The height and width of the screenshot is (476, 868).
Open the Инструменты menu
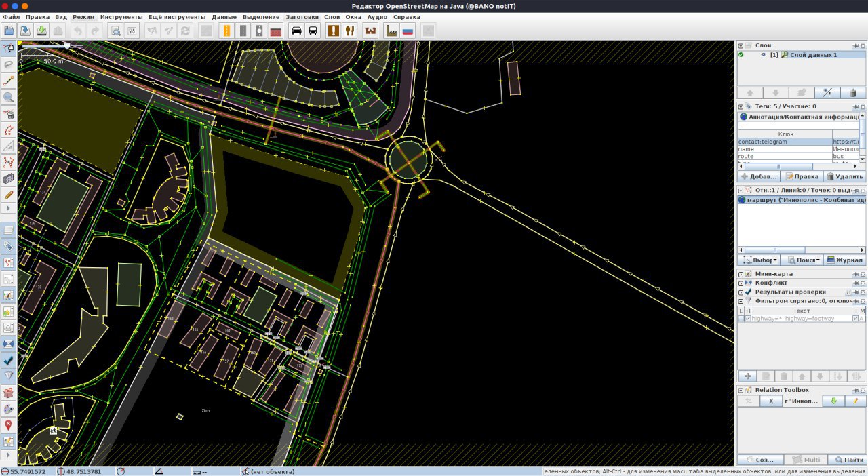pos(121,16)
